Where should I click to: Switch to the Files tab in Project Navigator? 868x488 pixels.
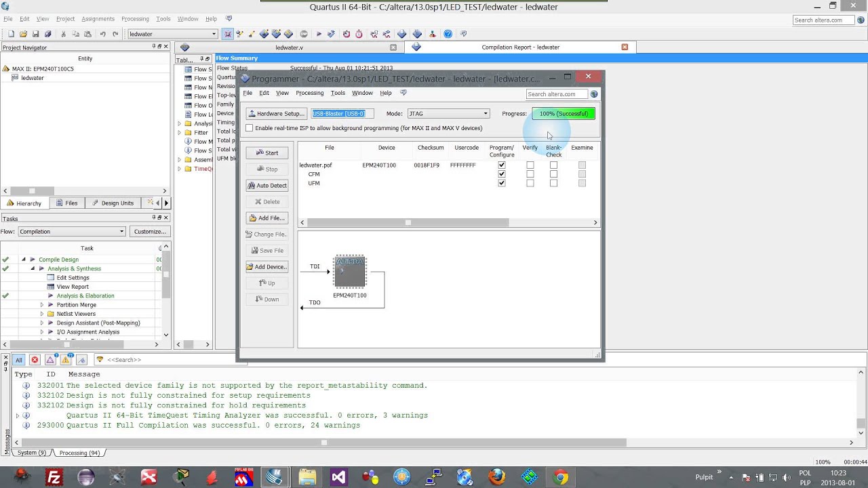click(x=66, y=203)
